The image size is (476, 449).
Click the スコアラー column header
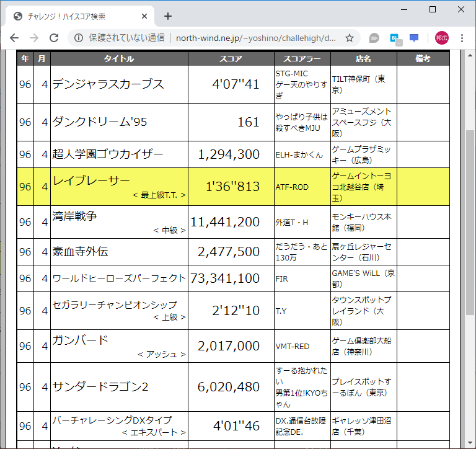coord(302,59)
